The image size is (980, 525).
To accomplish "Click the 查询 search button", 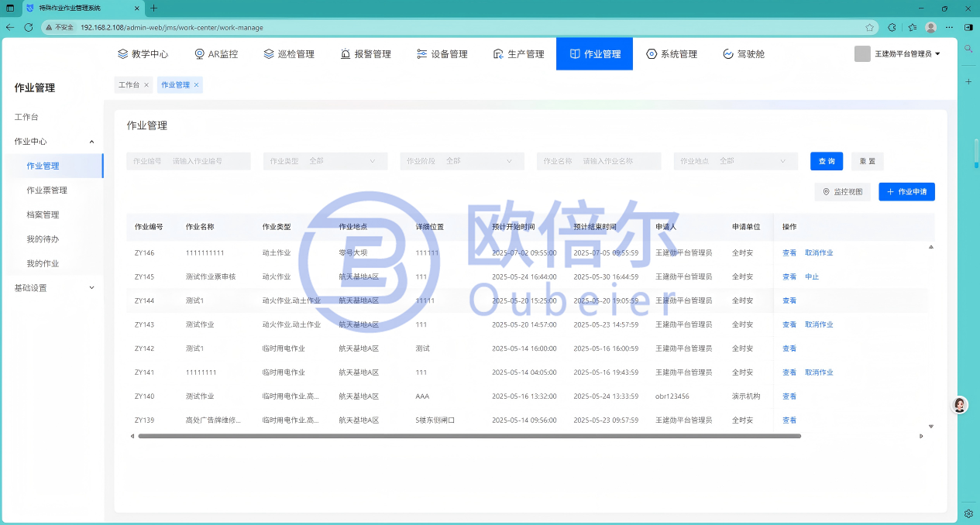I will pyautogui.click(x=827, y=161).
